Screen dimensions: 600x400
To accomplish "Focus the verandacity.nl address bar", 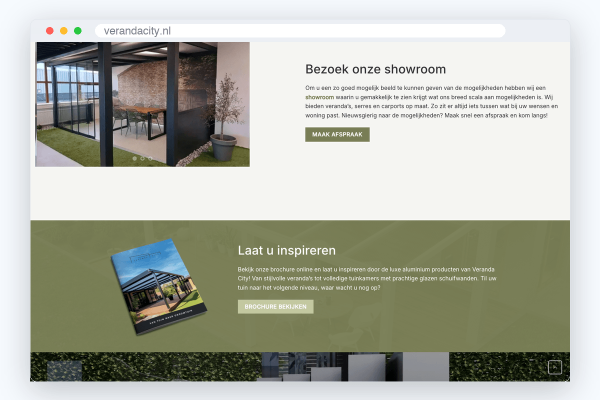I will [300, 31].
